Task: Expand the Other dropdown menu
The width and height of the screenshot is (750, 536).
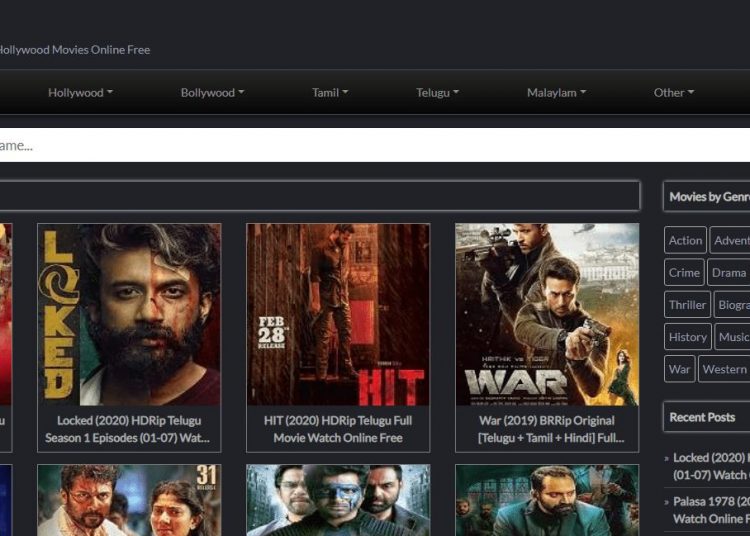Action: pyautogui.click(x=673, y=93)
